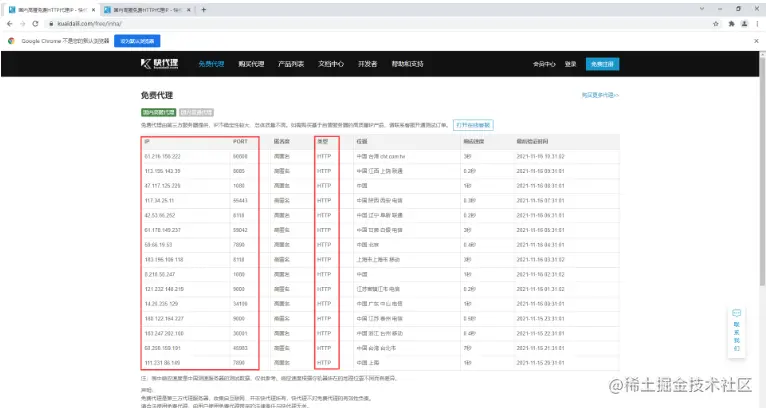Click timestamp 2021-11-15 23:31:01
This screenshot has width=766, height=408.
[540, 318]
